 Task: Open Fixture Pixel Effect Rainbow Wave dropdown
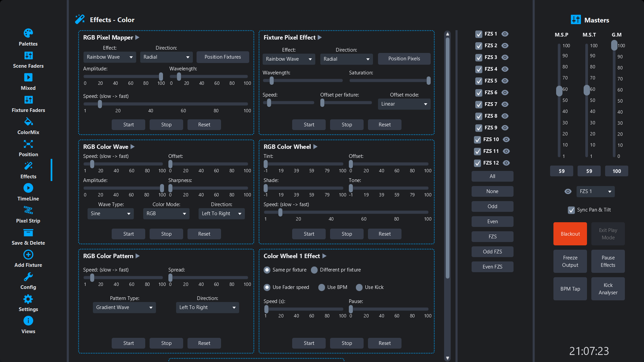pos(289,59)
